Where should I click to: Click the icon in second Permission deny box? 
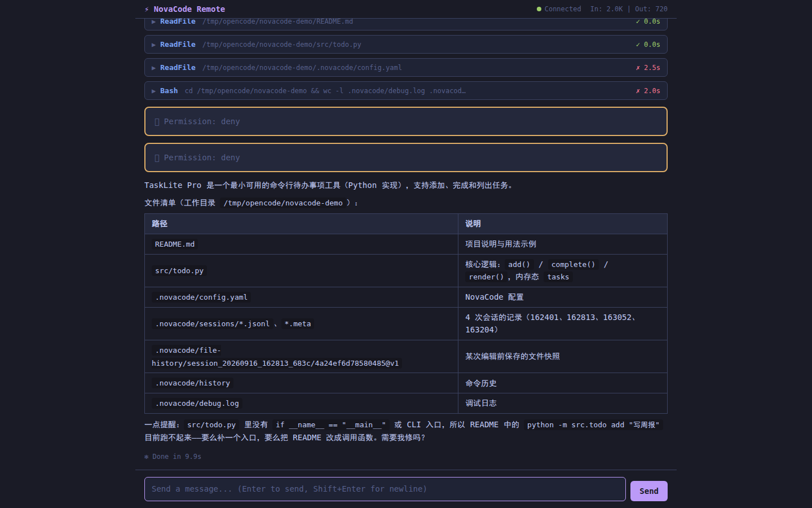coord(157,158)
